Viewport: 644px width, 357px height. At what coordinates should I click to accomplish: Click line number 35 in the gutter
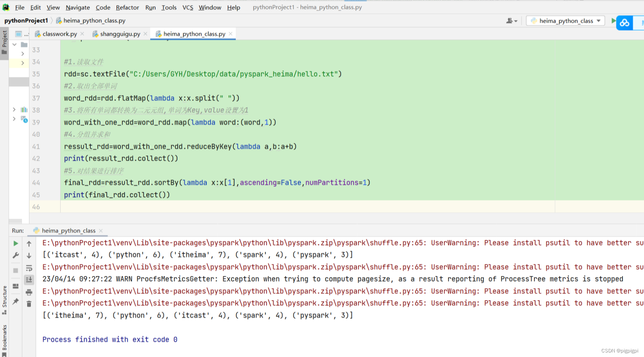point(36,74)
